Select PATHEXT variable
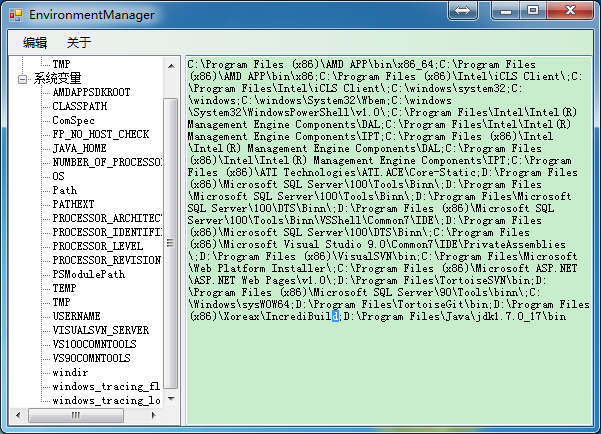The image size is (601, 434). 73,204
